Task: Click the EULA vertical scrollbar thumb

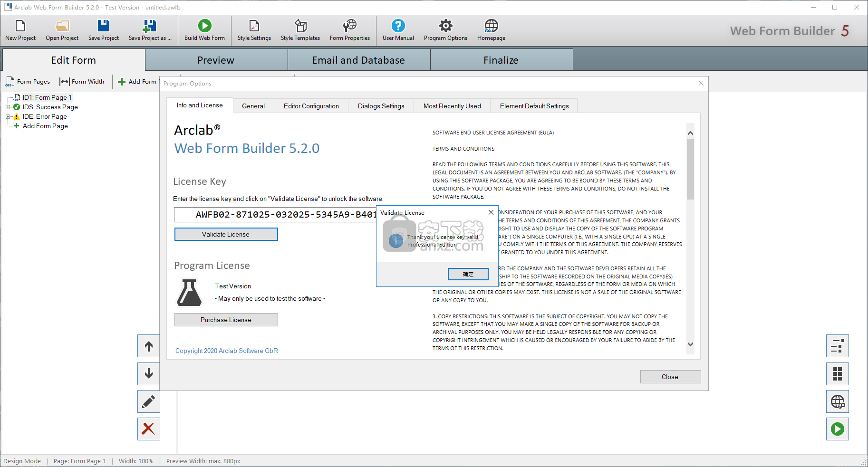Action: coord(691,169)
